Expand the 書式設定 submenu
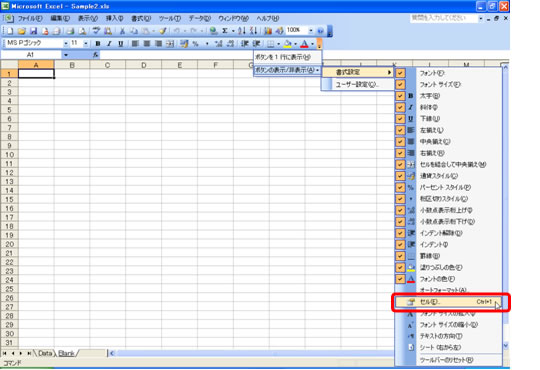540x370 pixels. coord(358,72)
